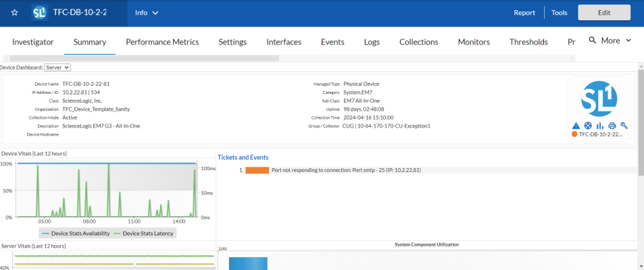Open the Report link

[x=524, y=13]
